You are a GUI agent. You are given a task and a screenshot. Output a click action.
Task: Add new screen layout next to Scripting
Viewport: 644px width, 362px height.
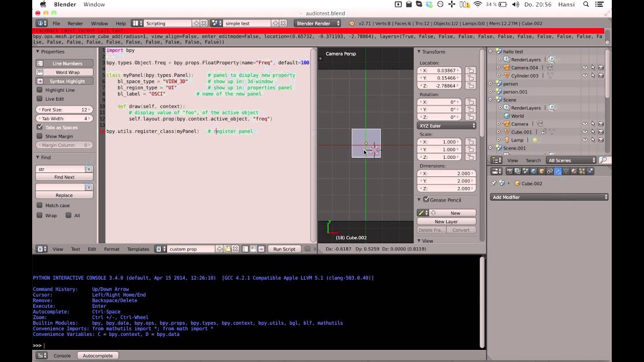(x=196, y=23)
